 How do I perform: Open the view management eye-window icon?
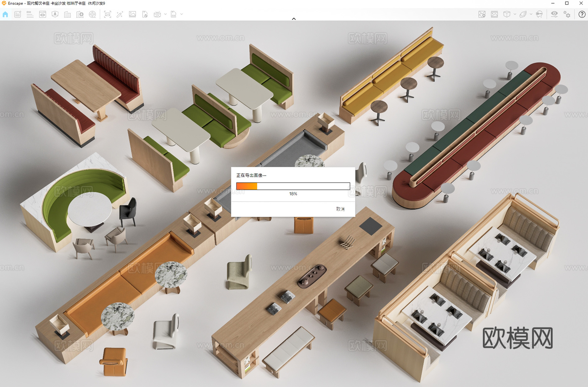point(42,14)
